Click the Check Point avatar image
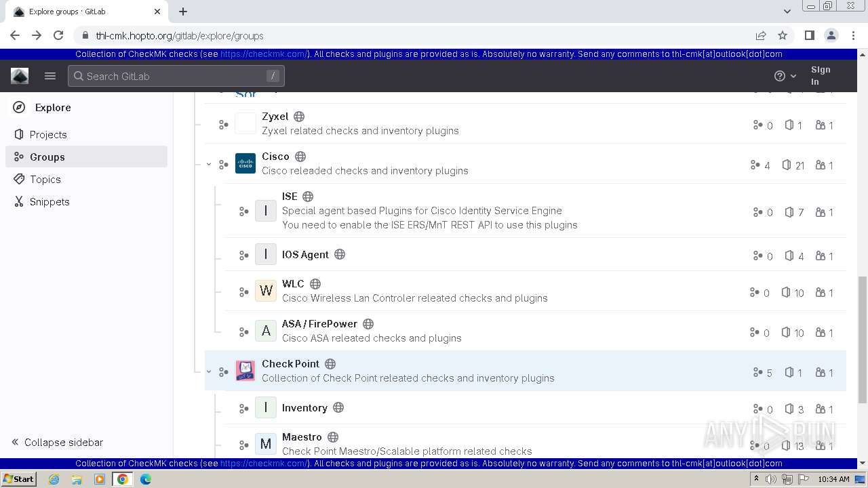The height and width of the screenshot is (488, 868). tap(245, 371)
